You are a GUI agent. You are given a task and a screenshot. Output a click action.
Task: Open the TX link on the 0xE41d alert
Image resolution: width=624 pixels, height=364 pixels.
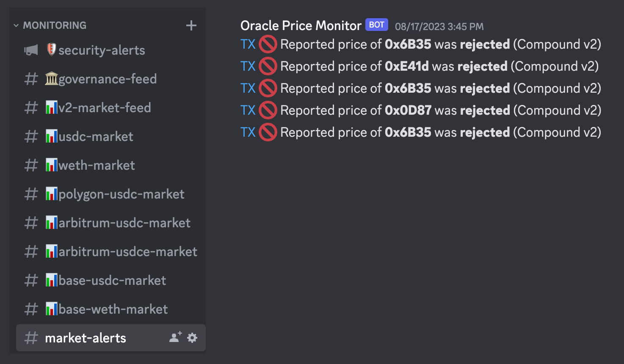(248, 66)
